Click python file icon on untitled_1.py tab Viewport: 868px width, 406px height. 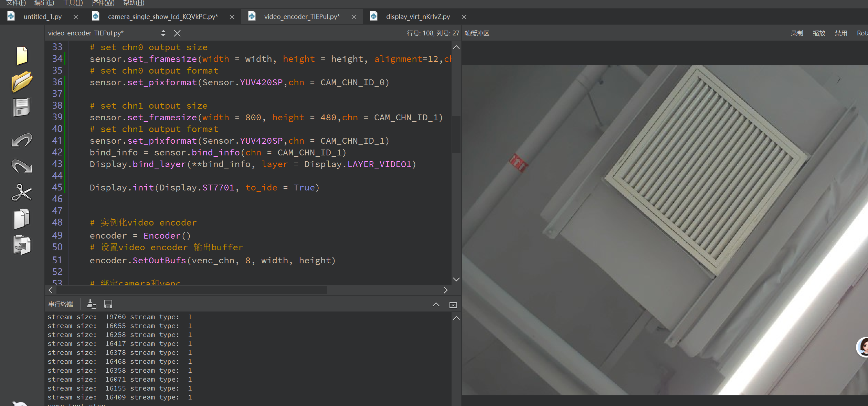(11, 16)
